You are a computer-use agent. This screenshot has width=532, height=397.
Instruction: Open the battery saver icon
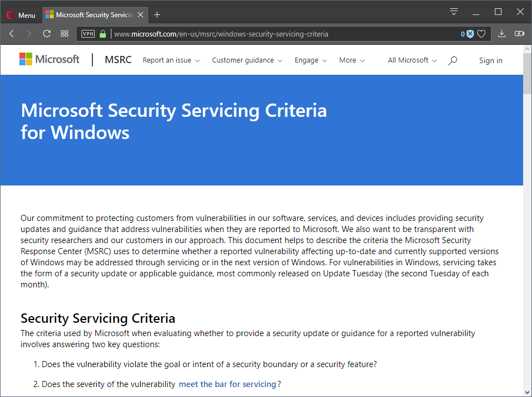click(519, 34)
